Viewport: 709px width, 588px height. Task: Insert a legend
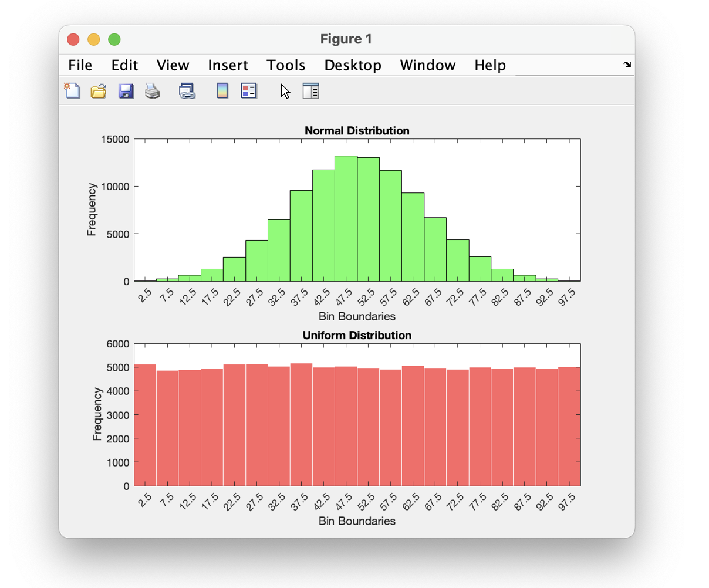tap(247, 91)
